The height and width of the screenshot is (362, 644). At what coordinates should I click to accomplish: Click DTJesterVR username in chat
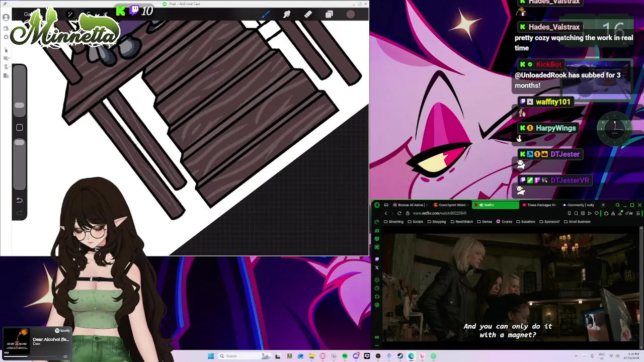pos(570,180)
